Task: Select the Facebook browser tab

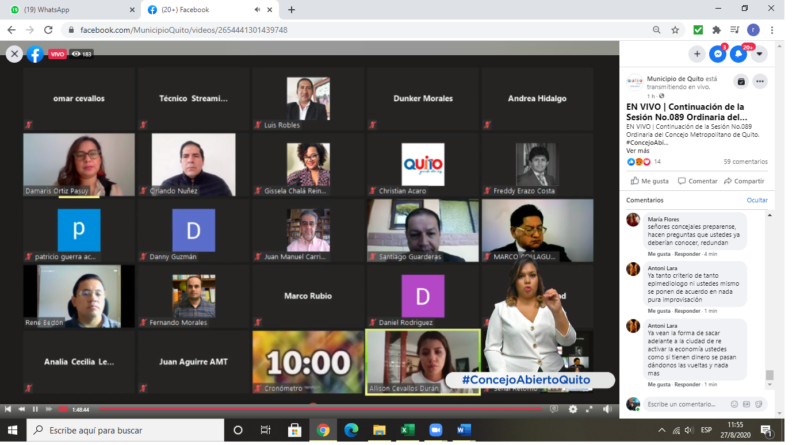Action: [203, 10]
